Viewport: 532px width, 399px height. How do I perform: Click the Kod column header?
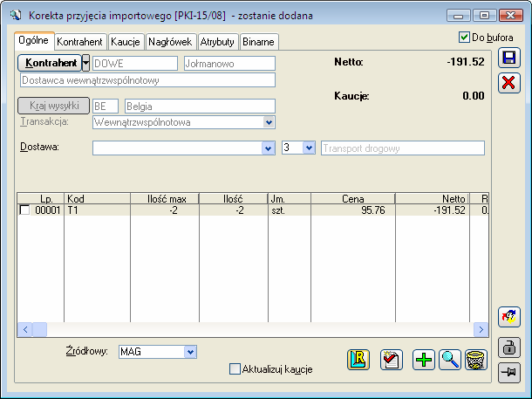coord(97,199)
